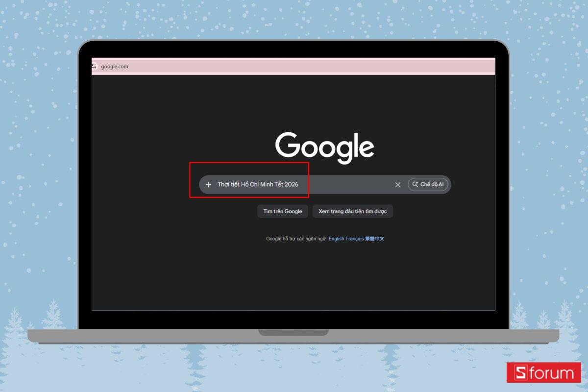Switch language to Français
This screenshot has width=588, height=392.
click(354, 239)
